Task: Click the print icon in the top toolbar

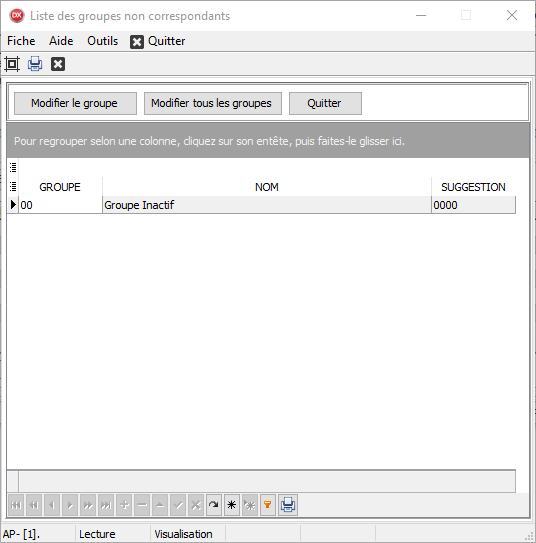Action: 35,64
